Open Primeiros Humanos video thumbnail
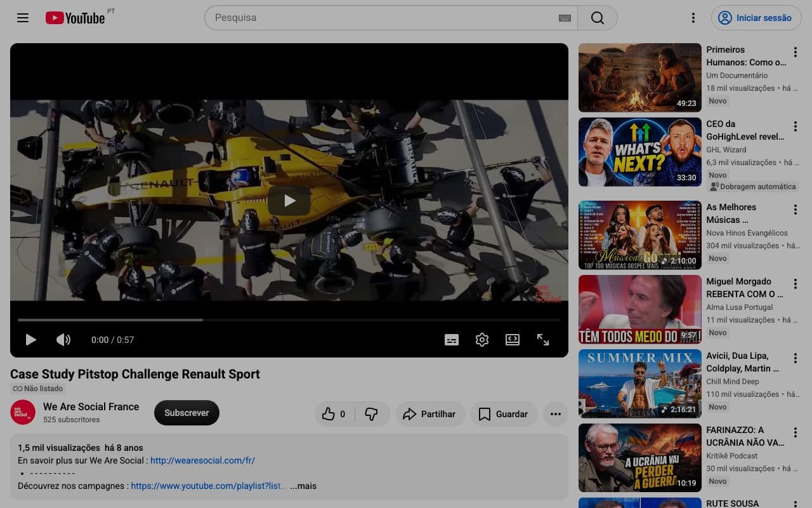Image resolution: width=812 pixels, height=508 pixels. tap(640, 77)
